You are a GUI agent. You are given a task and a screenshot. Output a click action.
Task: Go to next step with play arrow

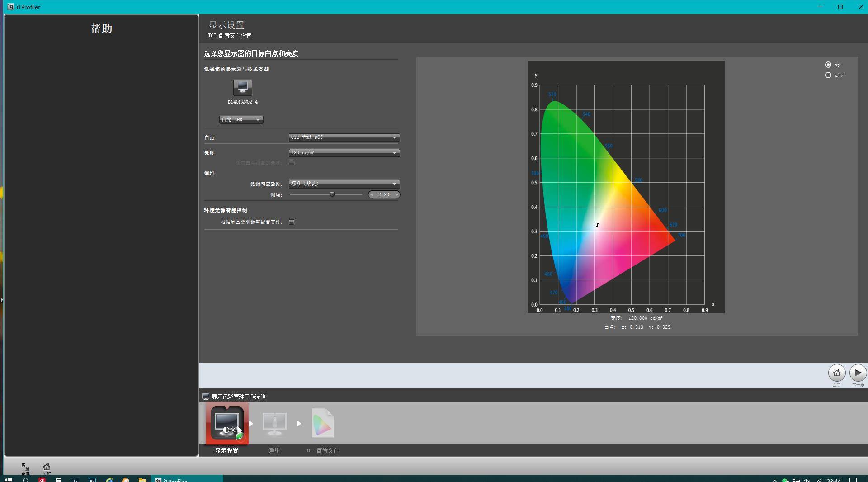(x=858, y=373)
